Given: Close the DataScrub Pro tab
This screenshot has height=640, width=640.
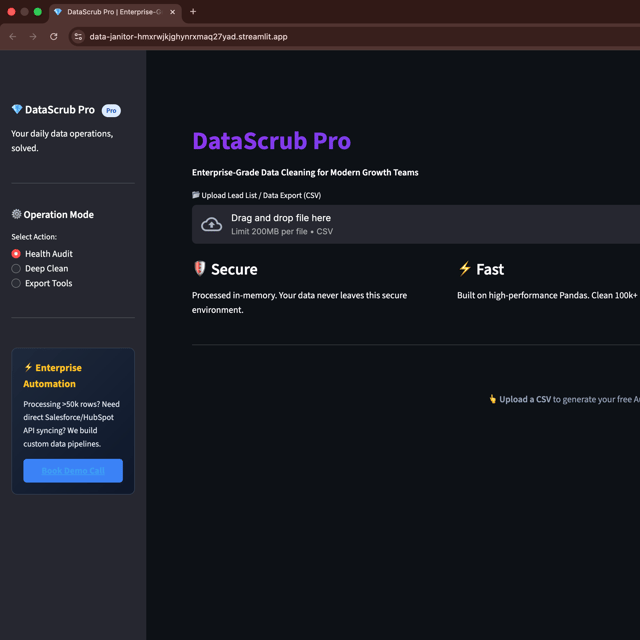Looking at the screenshot, I should (173, 12).
